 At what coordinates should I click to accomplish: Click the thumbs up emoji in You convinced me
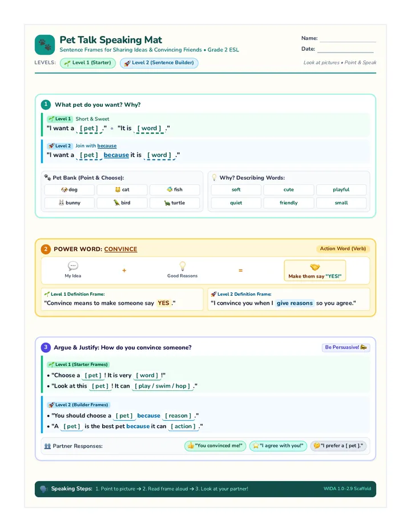tap(191, 445)
